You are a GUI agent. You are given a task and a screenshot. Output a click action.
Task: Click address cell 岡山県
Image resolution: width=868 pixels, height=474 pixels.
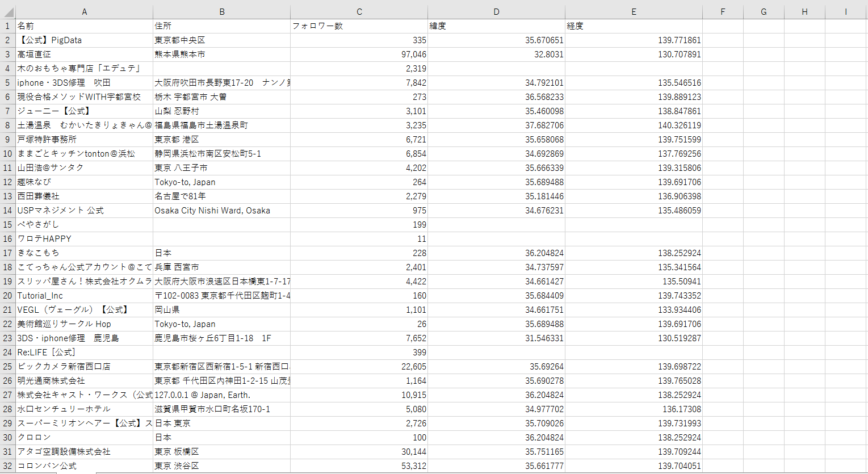tap(222, 310)
